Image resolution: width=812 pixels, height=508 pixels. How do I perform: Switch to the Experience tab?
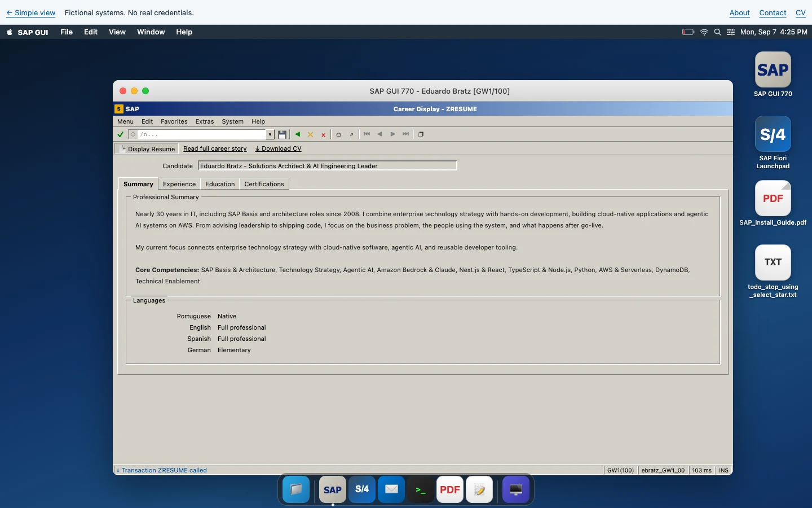pos(179,184)
